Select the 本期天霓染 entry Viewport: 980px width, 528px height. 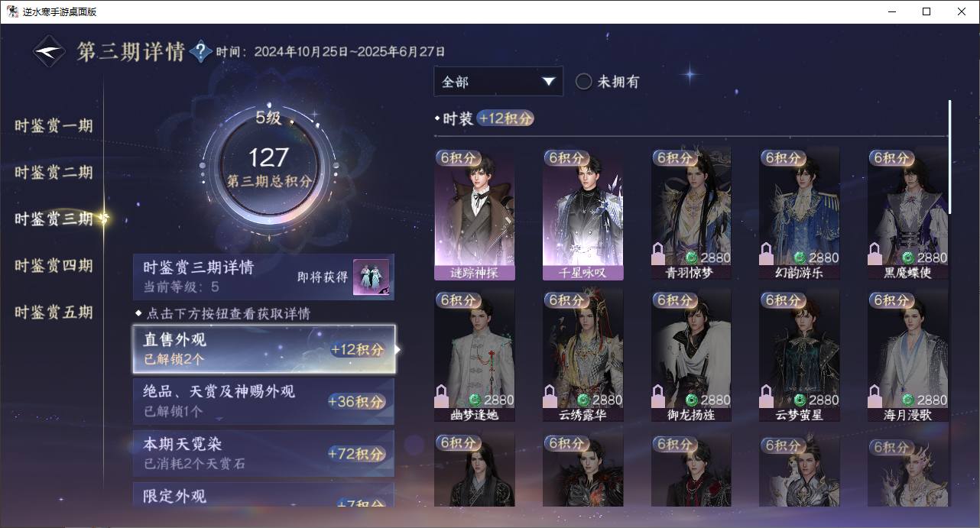tap(264, 453)
